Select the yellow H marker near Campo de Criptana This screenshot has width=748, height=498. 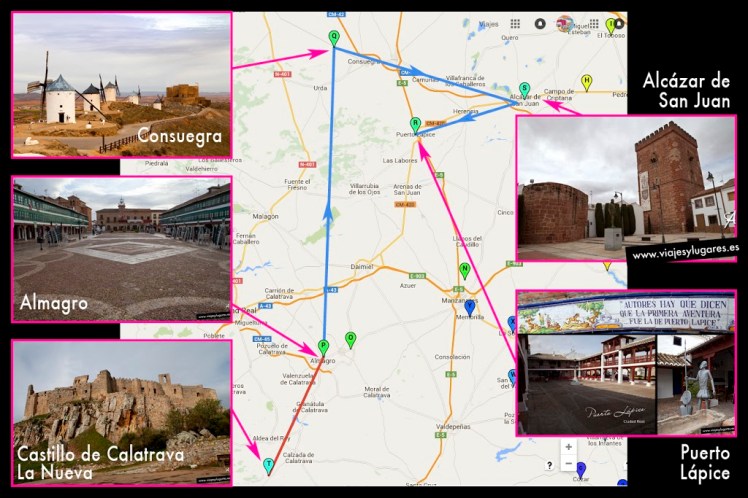point(587,80)
